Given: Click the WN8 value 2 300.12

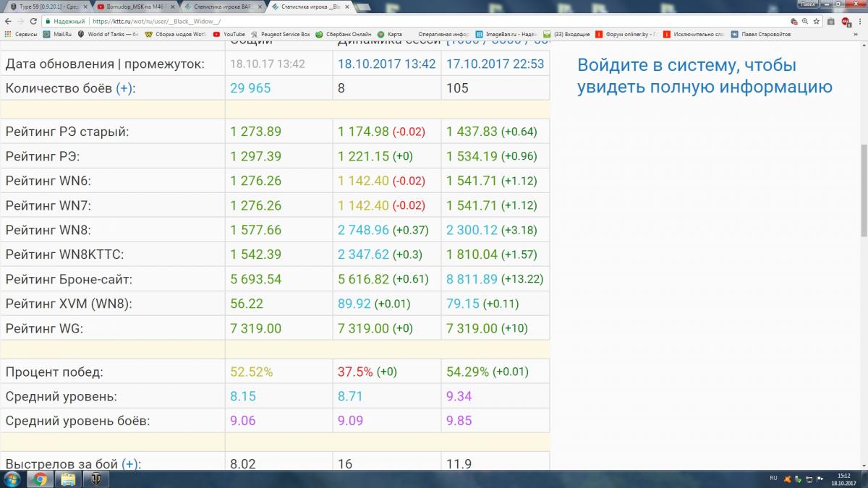Looking at the screenshot, I should point(472,230).
